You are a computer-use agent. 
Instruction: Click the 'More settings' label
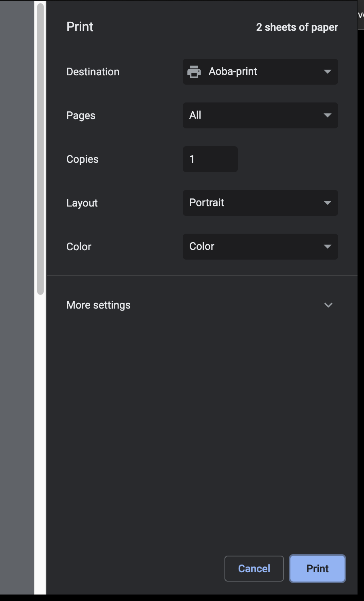[x=98, y=305]
